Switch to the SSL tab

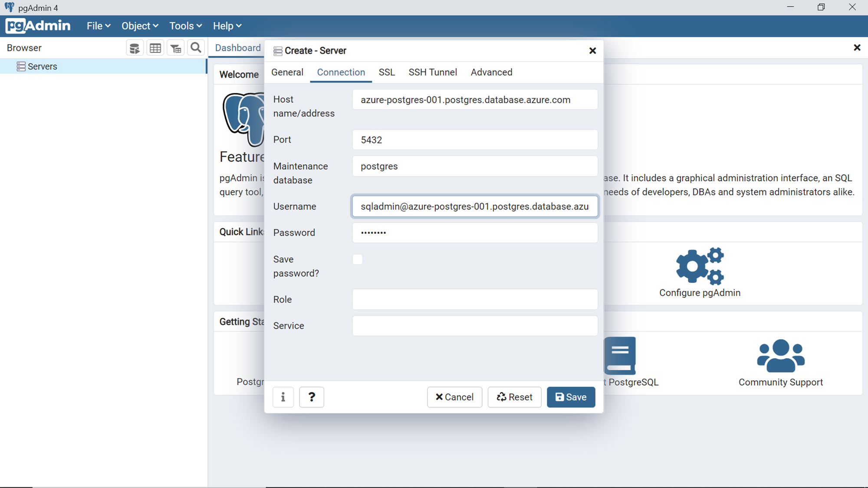coord(387,72)
